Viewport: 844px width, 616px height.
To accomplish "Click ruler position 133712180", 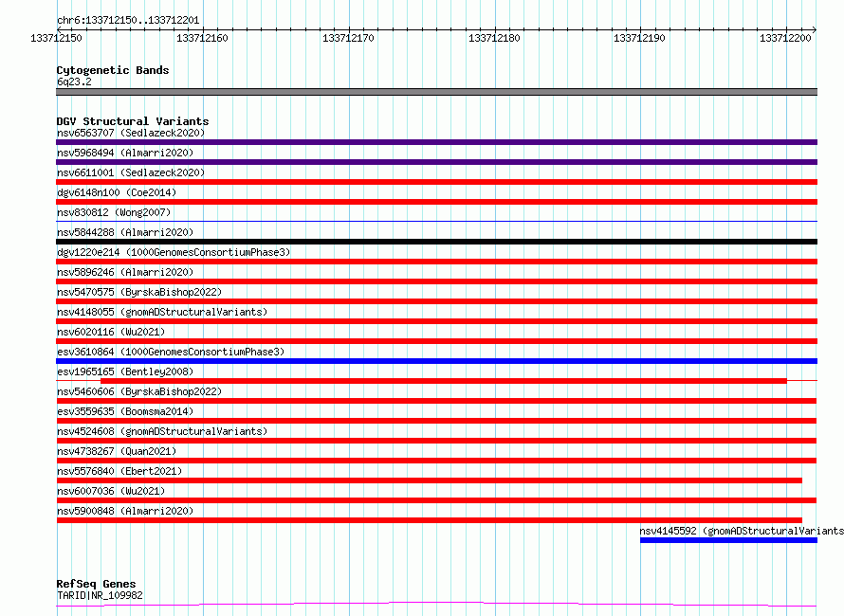I will tap(494, 38).
